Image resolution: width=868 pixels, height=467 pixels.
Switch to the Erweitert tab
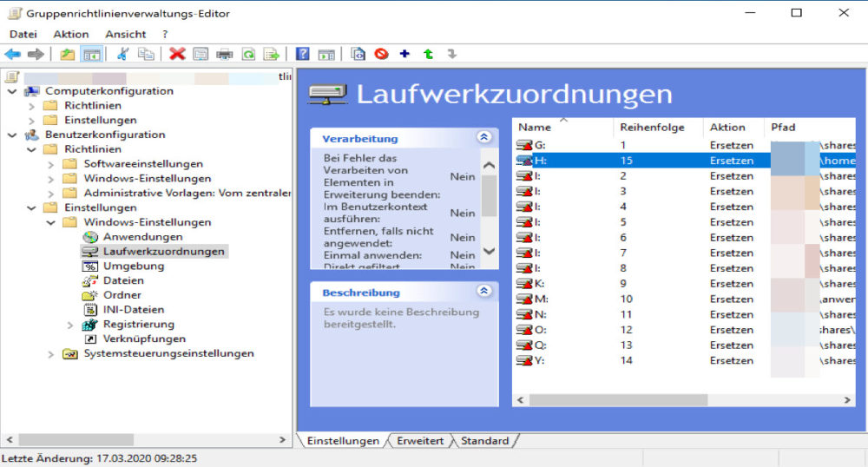(420, 441)
